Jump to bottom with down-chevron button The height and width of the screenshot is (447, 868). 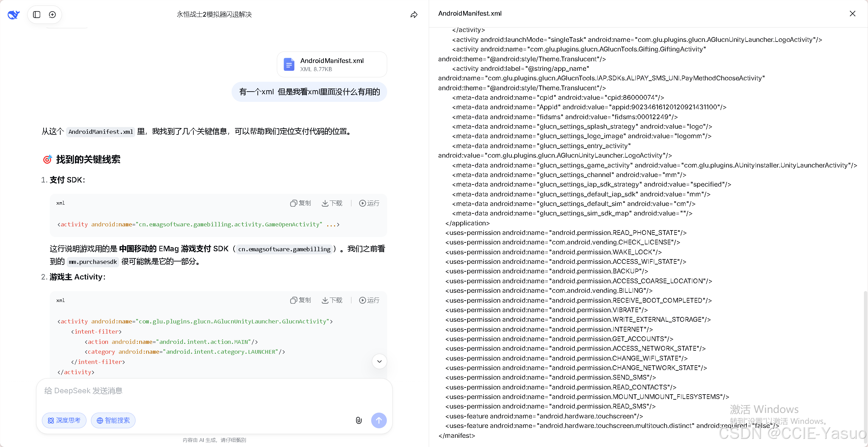[379, 362]
